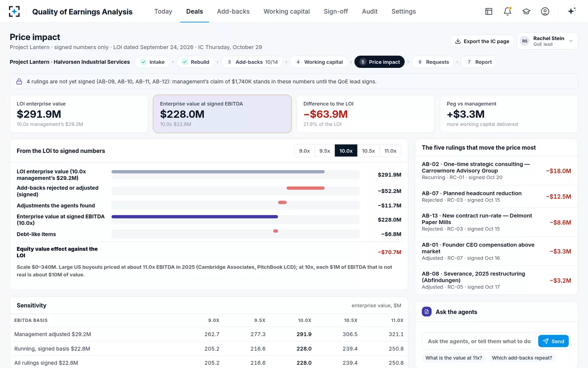The width and height of the screenshot is (588, 368).
Task: Click the Project Lantern · Halvorsen Industrial Services label
Action: 70,62
